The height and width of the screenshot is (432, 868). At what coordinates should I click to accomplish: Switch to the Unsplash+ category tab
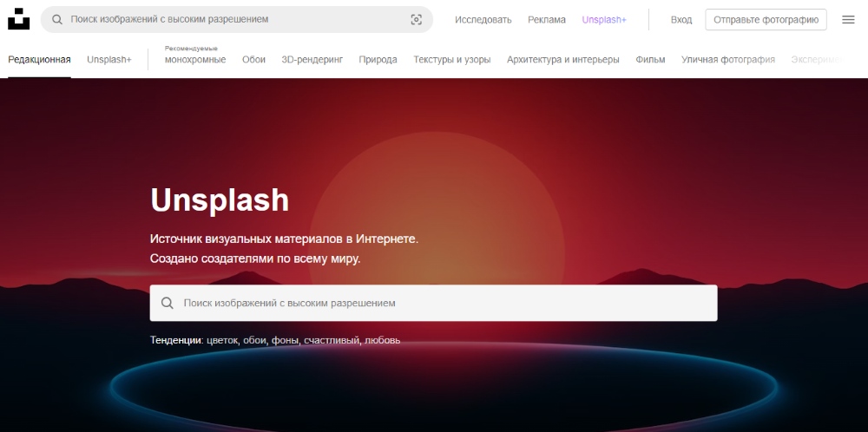click(x=109, y=60)
